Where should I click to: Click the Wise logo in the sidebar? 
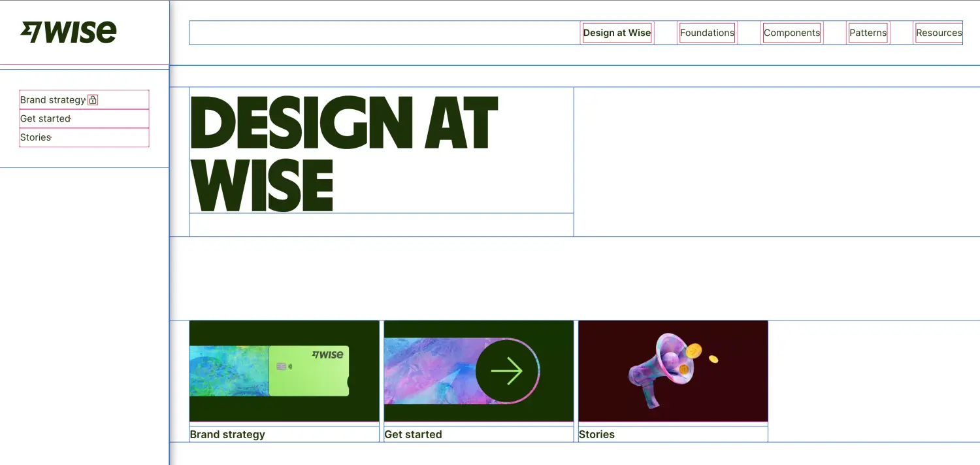69,32
